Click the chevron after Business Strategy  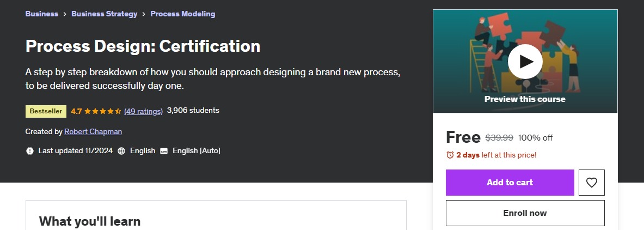coord(144,14)
